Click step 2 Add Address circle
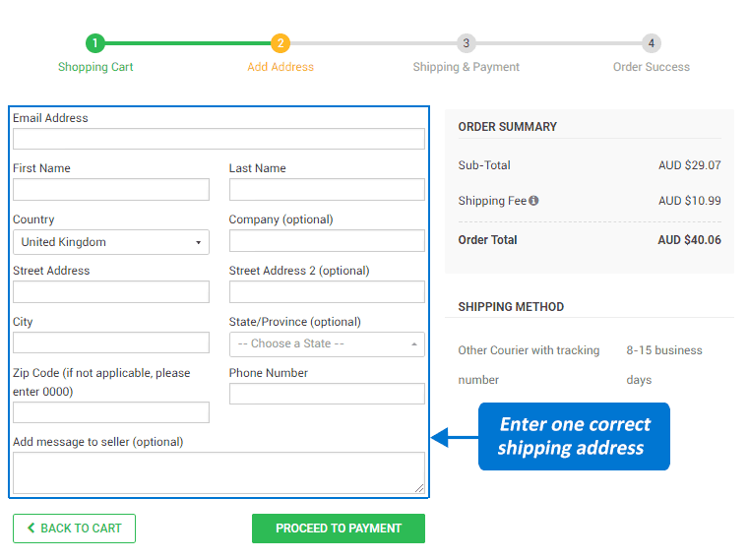Image resolution: width=748 pixels, height=560 pixels. [280, 43]
